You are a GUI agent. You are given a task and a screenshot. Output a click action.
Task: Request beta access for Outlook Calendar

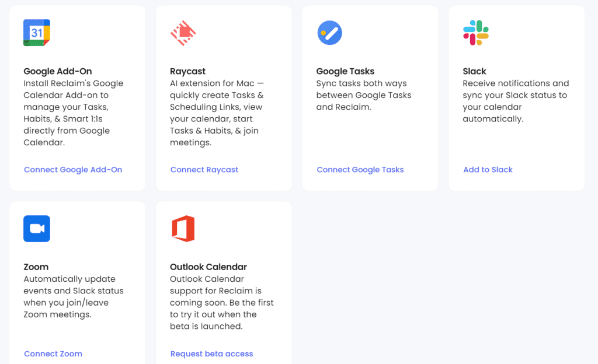click(212, 353)
